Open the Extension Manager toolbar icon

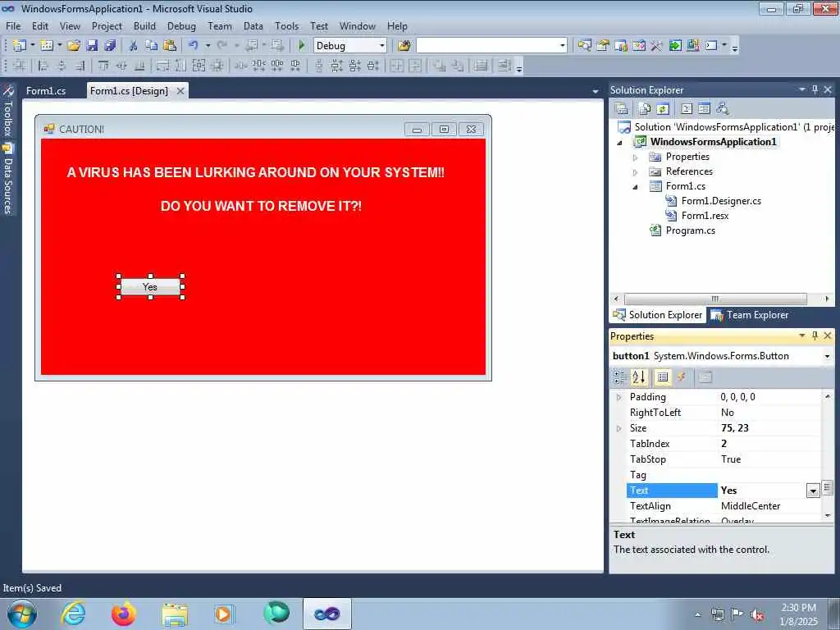pyautogui.click(x=693, y=46)
